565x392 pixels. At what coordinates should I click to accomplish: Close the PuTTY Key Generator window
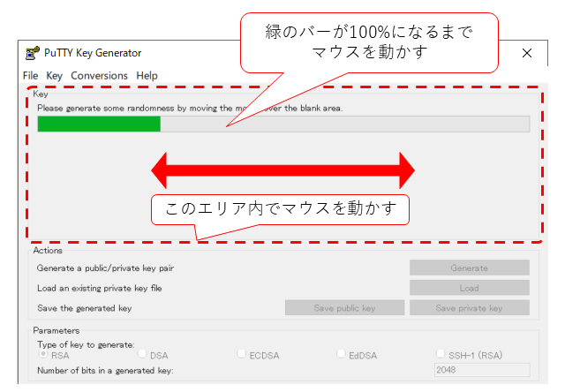tap(527, 53)
